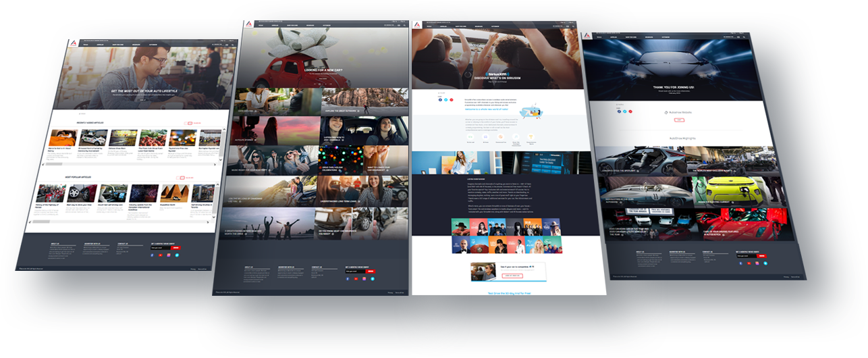Share autoshow page via Facebook icon below hero
The height and width of the screenshot is (358, 868).
click(618, 110)
